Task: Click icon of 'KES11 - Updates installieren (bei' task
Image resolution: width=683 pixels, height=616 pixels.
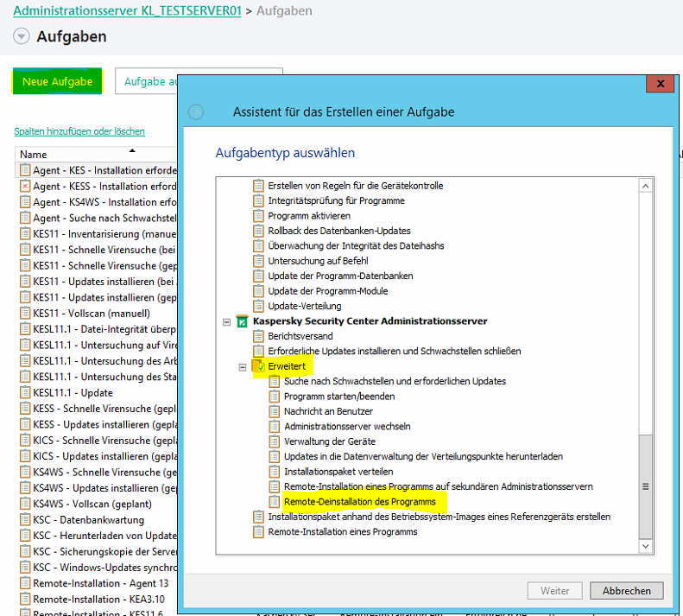Action: click(25, 282)
